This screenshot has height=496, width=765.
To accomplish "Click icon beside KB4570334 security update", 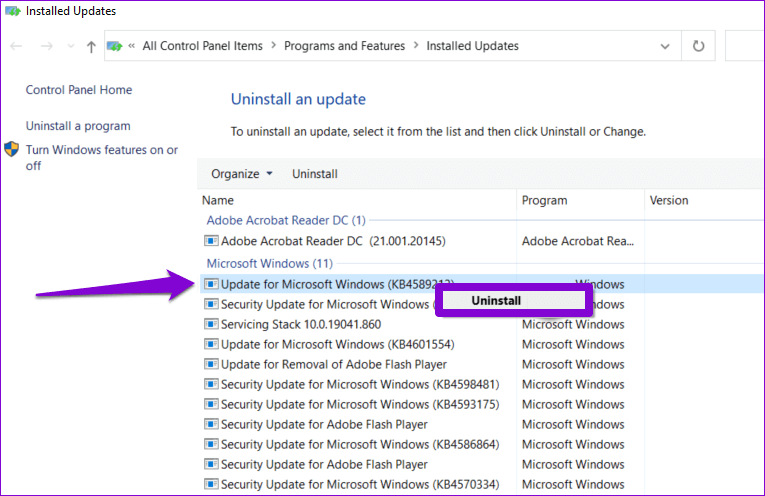I will click(211, 484).
